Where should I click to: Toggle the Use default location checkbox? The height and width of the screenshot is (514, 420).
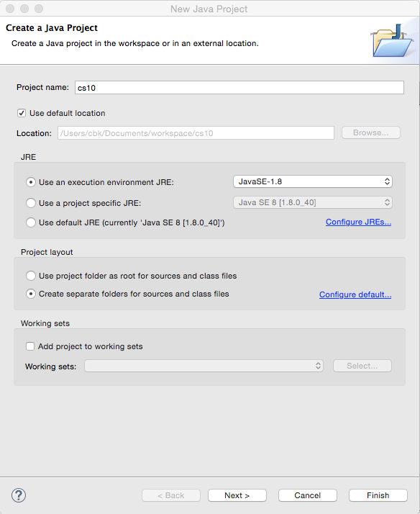22,113
